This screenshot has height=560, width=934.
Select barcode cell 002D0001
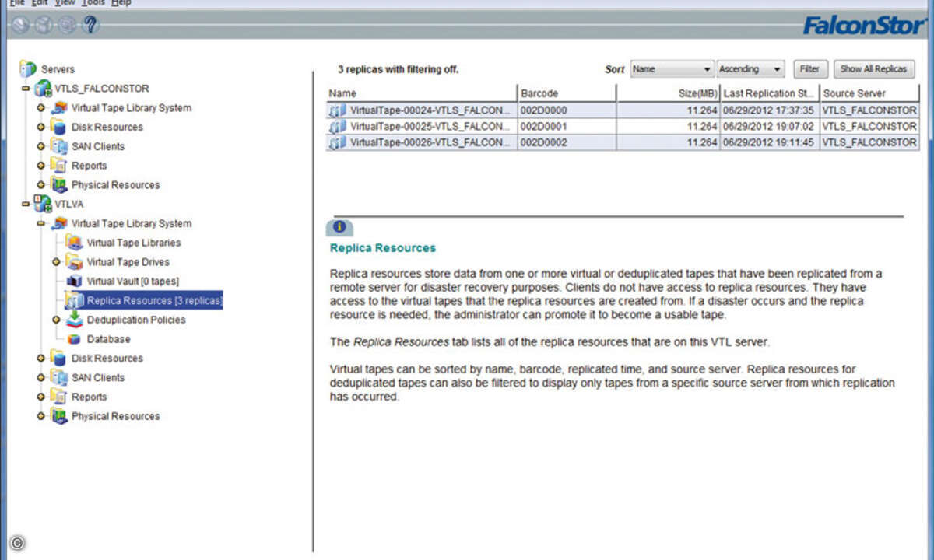coord(567,126)
